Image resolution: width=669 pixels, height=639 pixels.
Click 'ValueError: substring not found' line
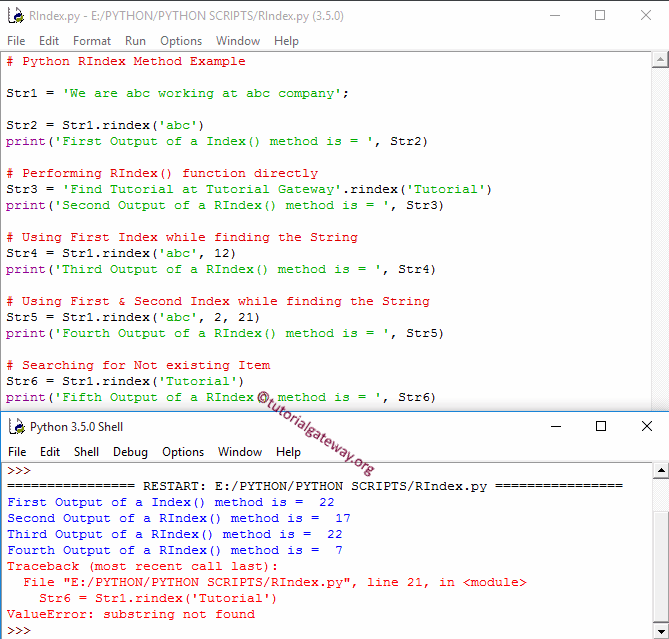click(x=131, y=614)
